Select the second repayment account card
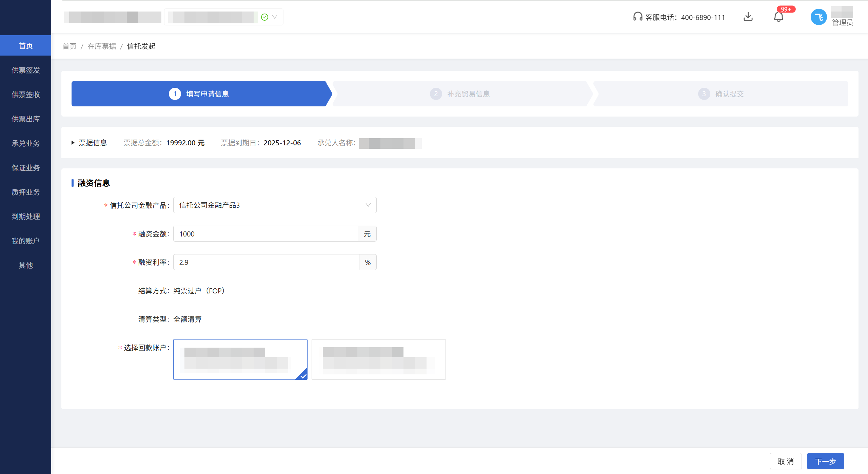Image resolution: width=868 pixels, height=474 pixels. point(378,359)
